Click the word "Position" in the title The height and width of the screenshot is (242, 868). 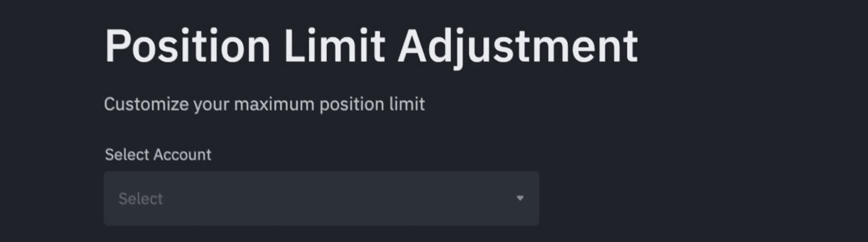[188, 46]
